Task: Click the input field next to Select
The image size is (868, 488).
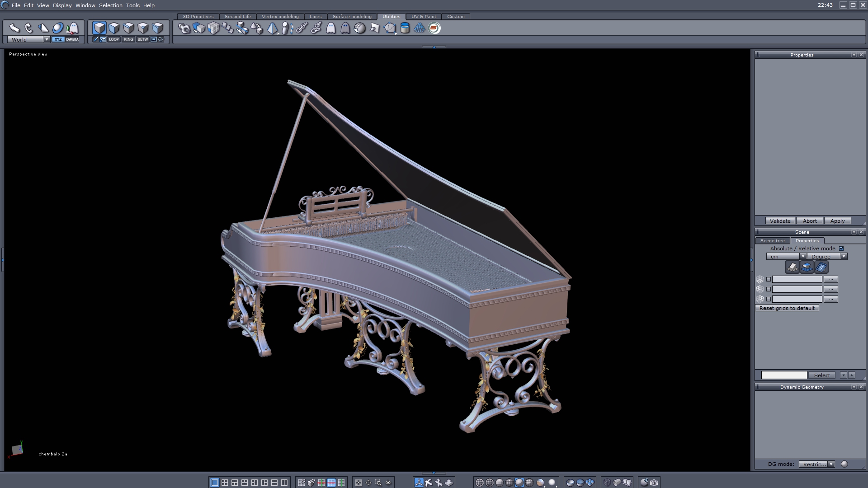Action: click(x=784, y=375)
